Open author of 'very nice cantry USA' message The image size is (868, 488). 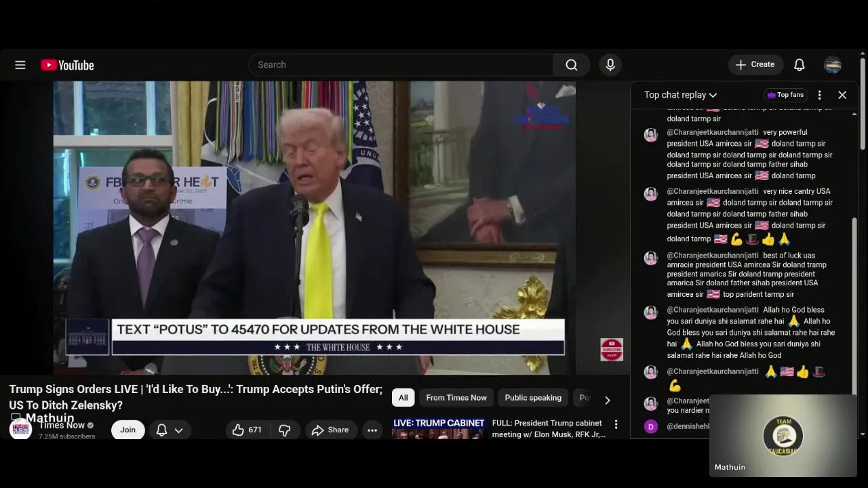(713, 191)
